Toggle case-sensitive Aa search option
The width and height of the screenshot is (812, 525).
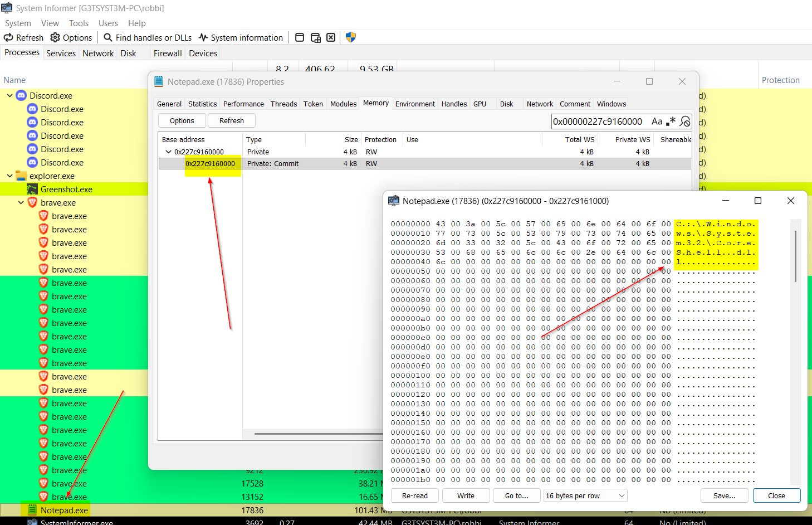[x=657, y=121]
